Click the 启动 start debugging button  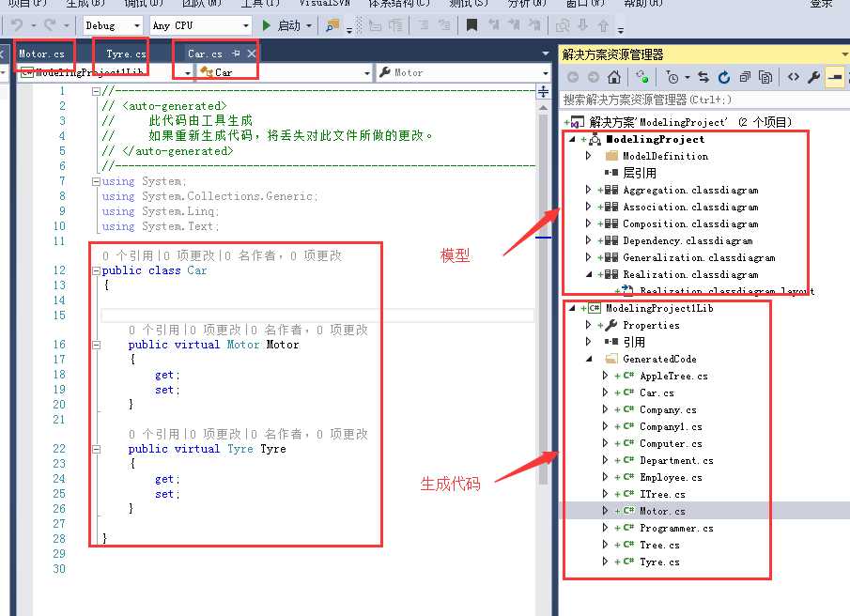[282, 25]
